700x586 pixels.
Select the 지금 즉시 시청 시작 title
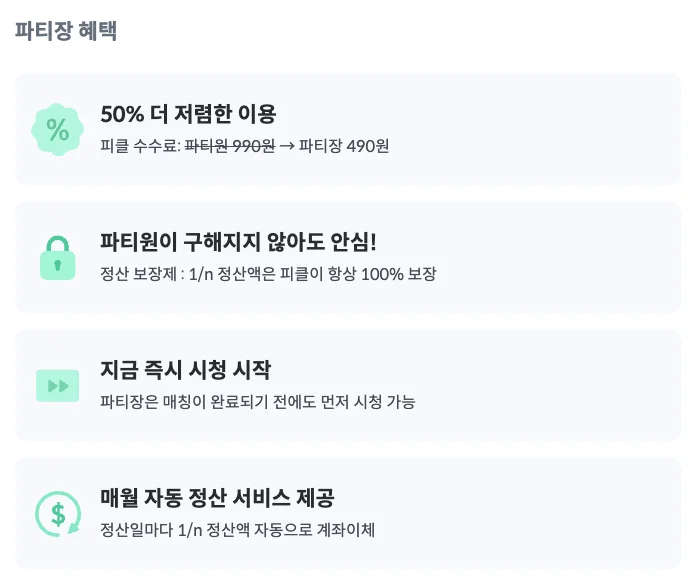point(186,370)
